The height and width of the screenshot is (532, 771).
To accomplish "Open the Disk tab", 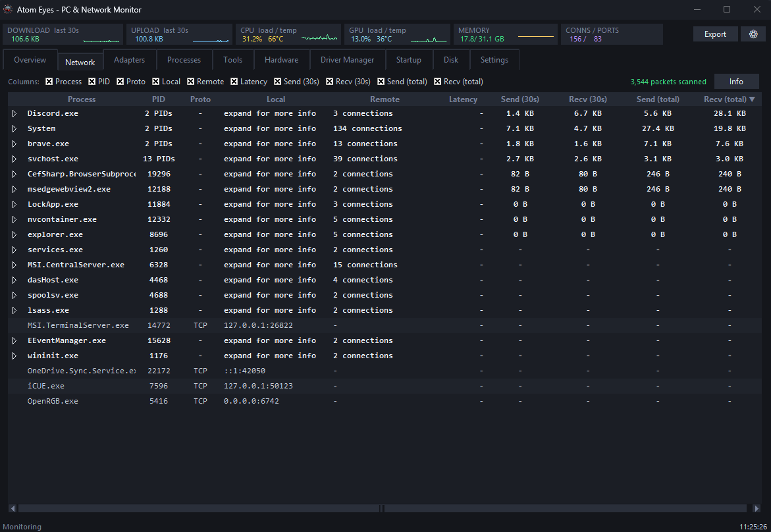I will point(451,60).
